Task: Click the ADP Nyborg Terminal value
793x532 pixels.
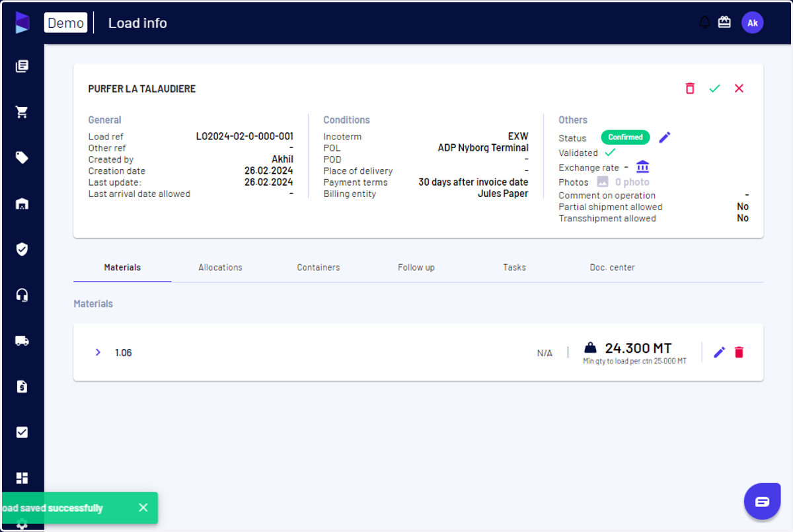Action: coord(483,148)
